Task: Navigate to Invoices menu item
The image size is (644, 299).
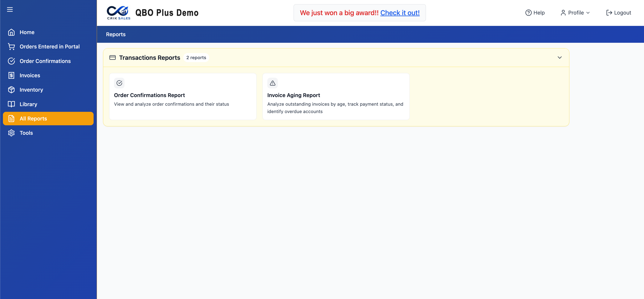Action: coord(48,75)
